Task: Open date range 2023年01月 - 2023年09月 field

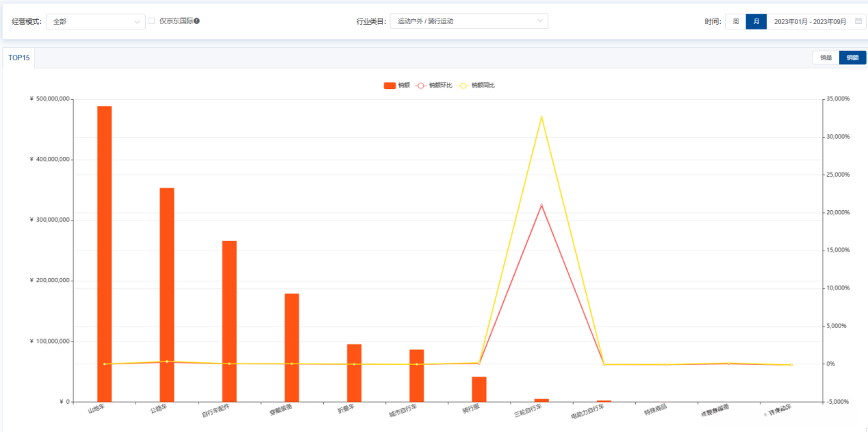Action: pos(816,21)
